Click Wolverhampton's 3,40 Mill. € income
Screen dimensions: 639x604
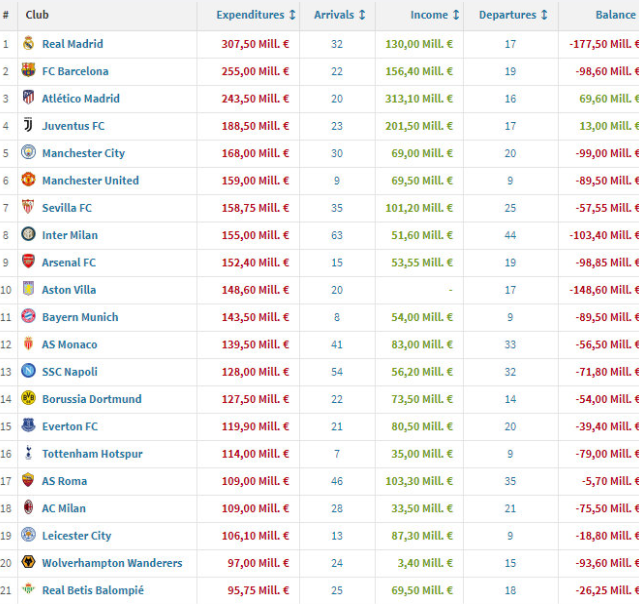click(425, 563)
